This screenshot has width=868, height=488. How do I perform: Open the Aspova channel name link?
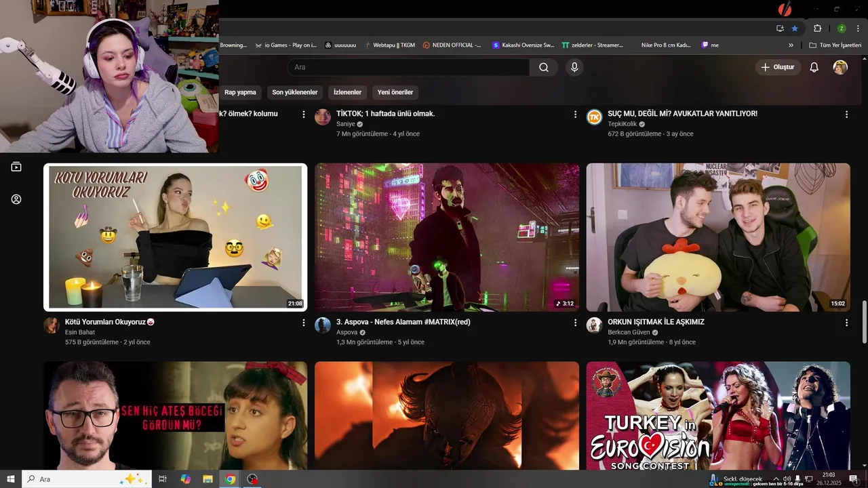coord(347,332)
